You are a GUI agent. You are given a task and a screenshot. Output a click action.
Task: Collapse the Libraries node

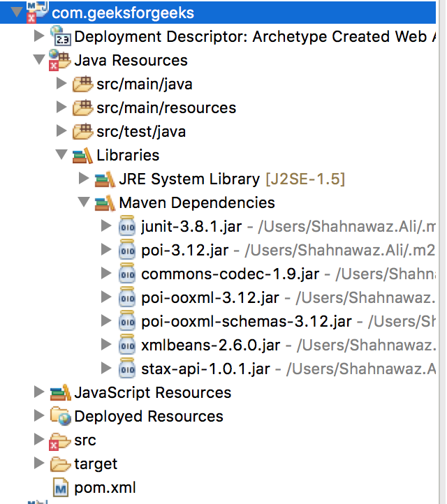coord(61,154)
